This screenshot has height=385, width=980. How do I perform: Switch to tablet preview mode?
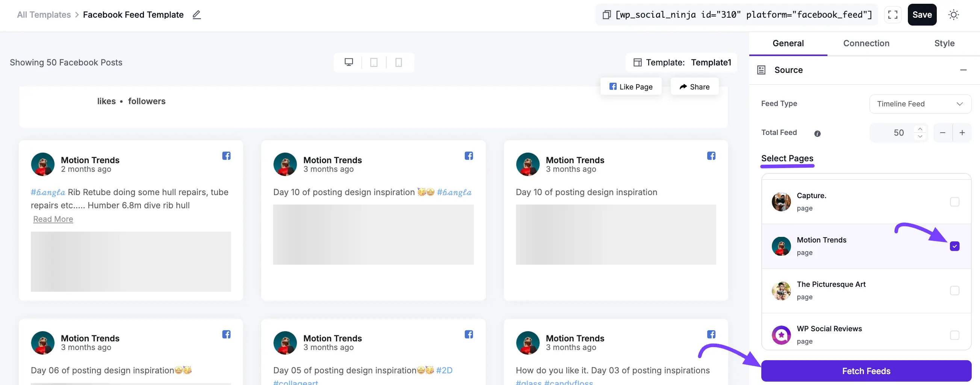[374, 62]
